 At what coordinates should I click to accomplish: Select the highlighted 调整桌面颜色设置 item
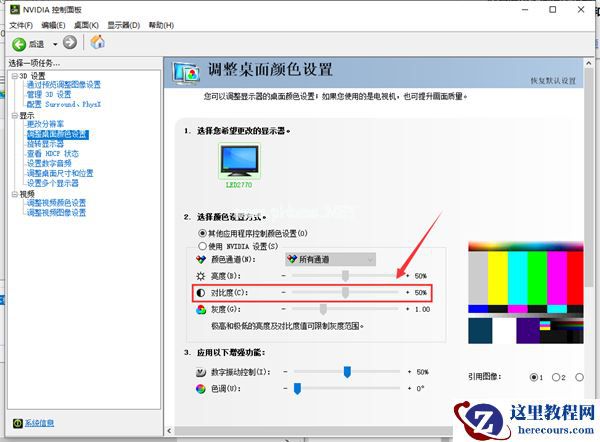[58, 134]
